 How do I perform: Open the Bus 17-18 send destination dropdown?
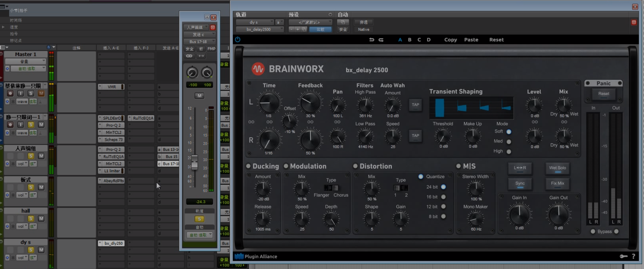[x=199, y=42]
